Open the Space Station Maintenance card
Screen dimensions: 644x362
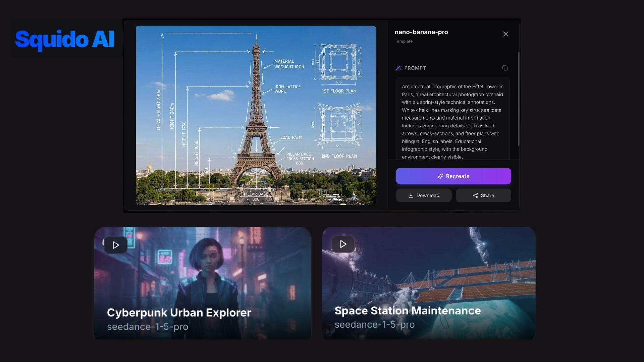pos(429,283)
